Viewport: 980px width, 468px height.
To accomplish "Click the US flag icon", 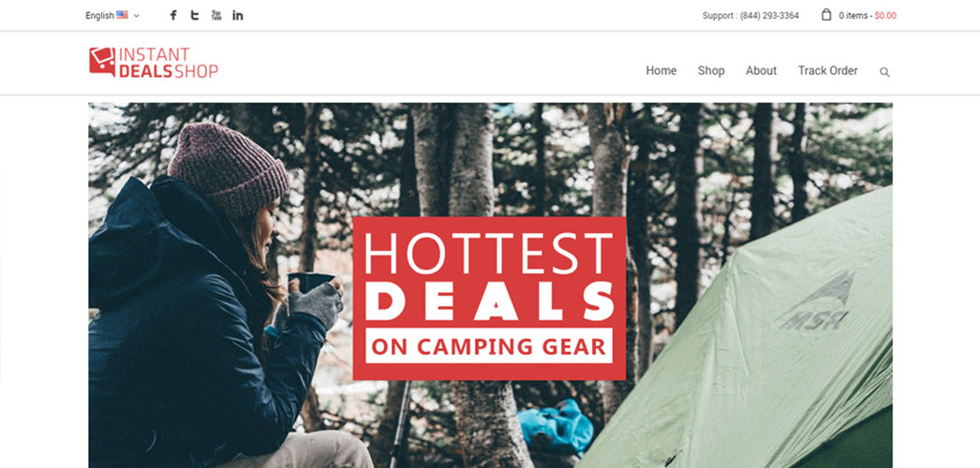I will (122, 15).
